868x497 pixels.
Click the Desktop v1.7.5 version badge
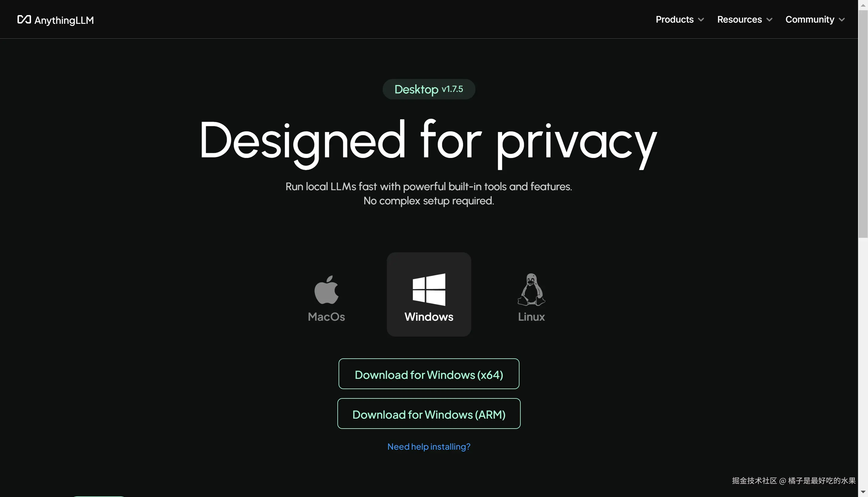click(x=429, y=90)
